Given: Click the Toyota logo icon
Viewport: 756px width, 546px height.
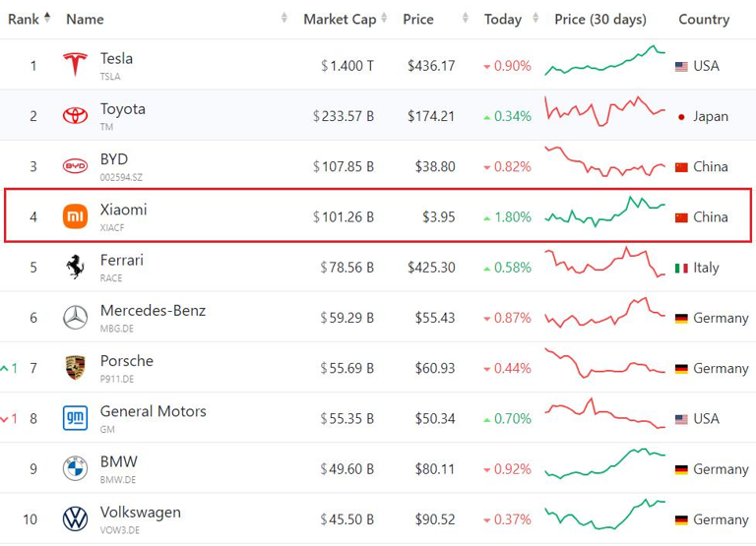Looking at the screenshot, I should (x=75, y=116).
